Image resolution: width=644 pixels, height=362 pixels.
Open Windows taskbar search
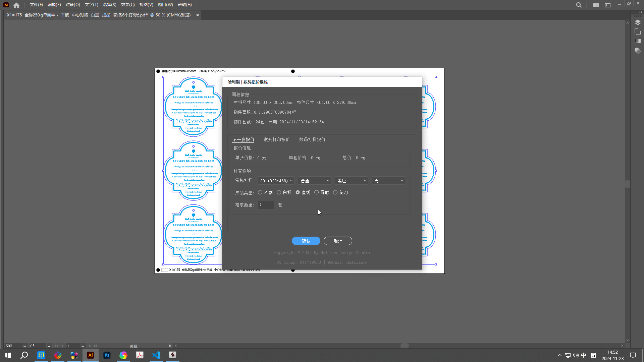pos(24,355)
